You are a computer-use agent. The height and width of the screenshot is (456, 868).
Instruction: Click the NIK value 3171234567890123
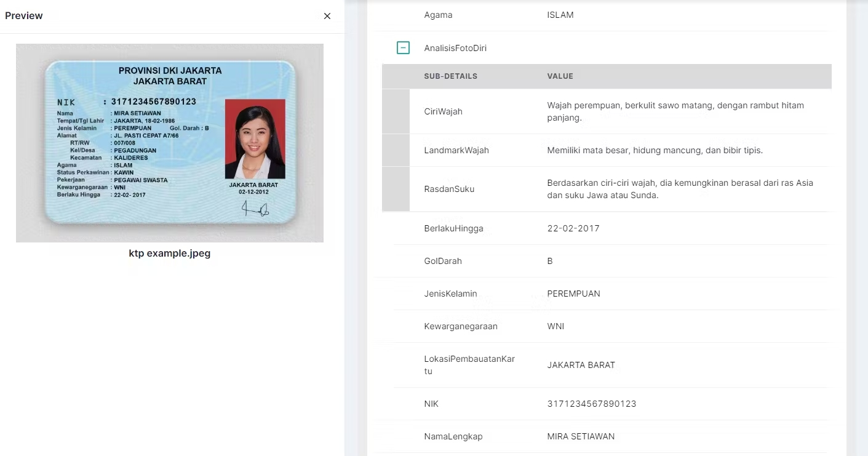click(591, 404)
